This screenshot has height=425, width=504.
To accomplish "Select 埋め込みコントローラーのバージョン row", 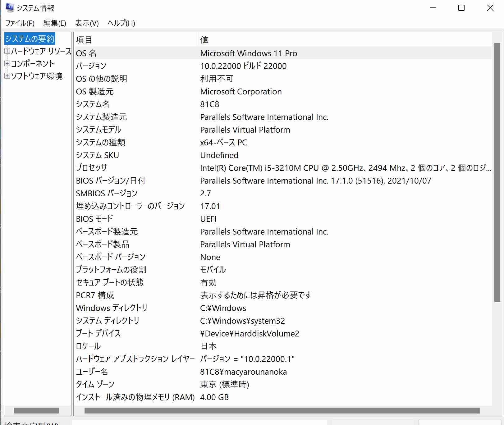I will pos(283,206).
